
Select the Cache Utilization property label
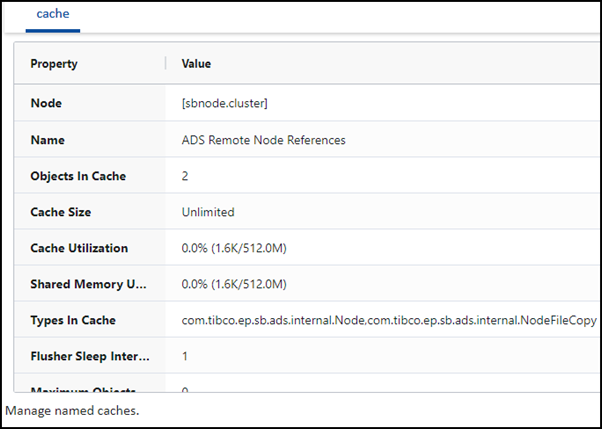[79, 248]
